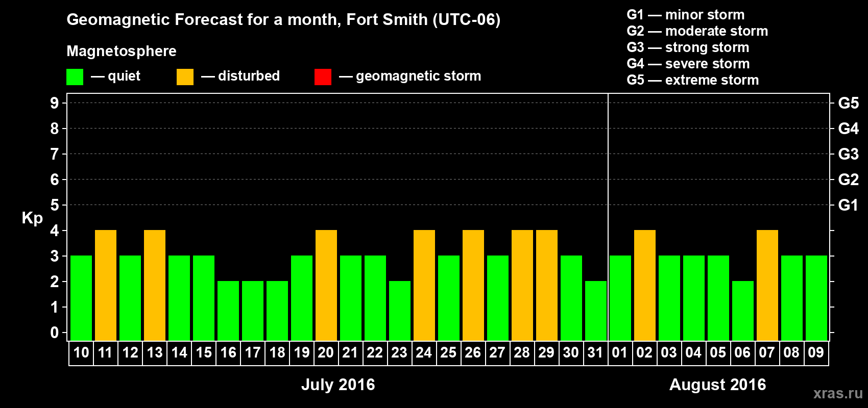Click the date cell 11 in July
Screen dimensions: 868x408
(x=105, y=353)
